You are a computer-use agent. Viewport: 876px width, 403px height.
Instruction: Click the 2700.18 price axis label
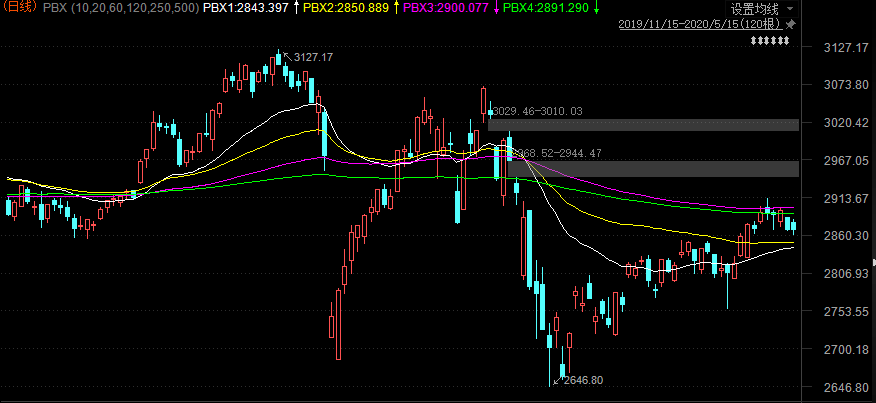pyautogui.click(x=845, y=349)
